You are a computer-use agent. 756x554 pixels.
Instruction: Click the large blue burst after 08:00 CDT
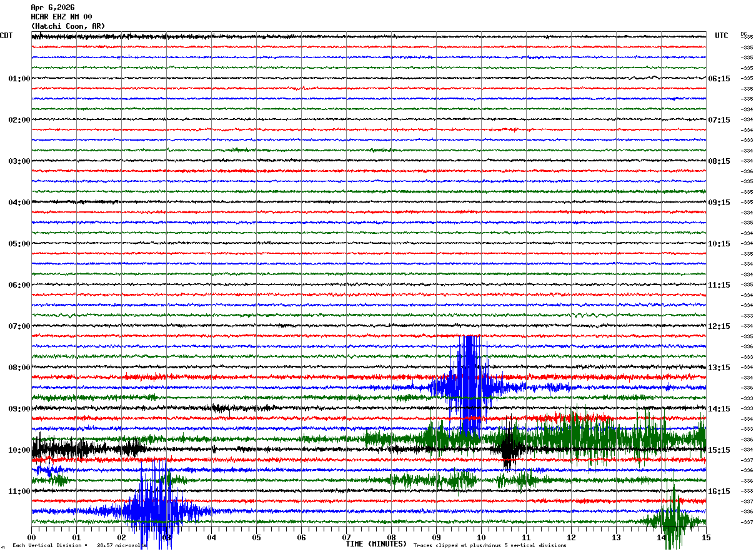[469, 385]
